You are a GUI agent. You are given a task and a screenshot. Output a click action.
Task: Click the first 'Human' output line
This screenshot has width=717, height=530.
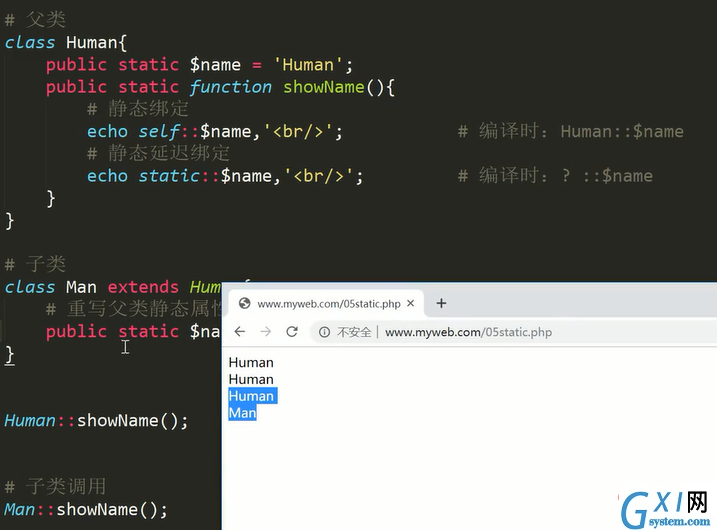(x=251, y=363)
